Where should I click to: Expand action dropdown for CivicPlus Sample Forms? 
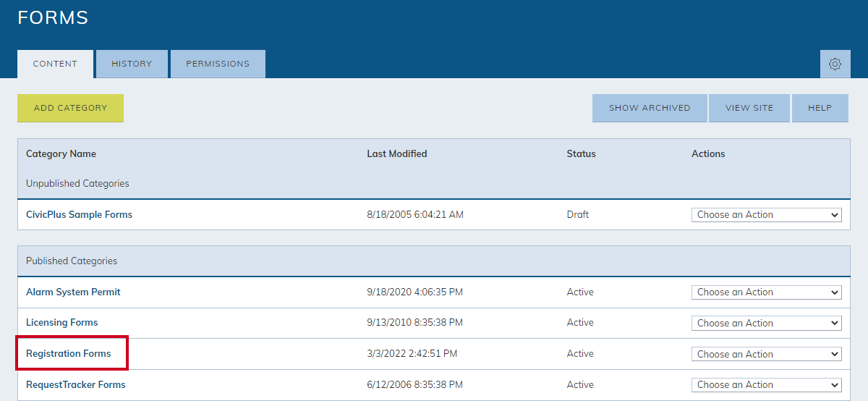click(767, 215)
